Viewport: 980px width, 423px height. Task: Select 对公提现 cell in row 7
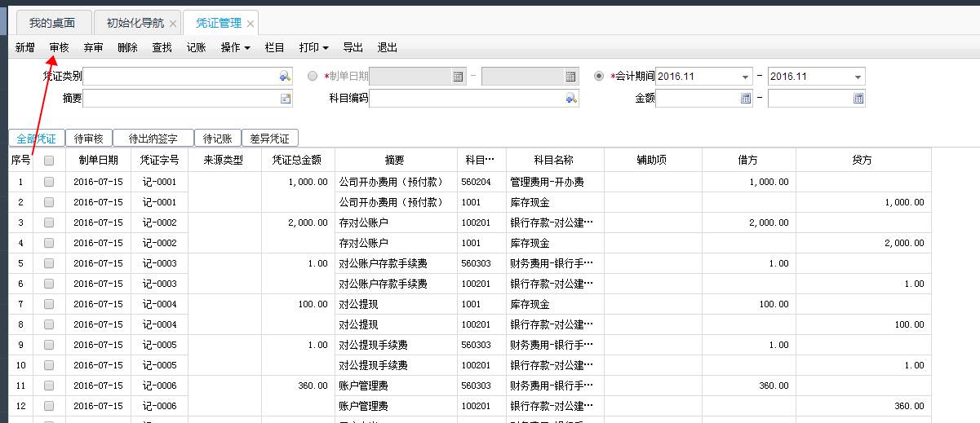[396, 304]
